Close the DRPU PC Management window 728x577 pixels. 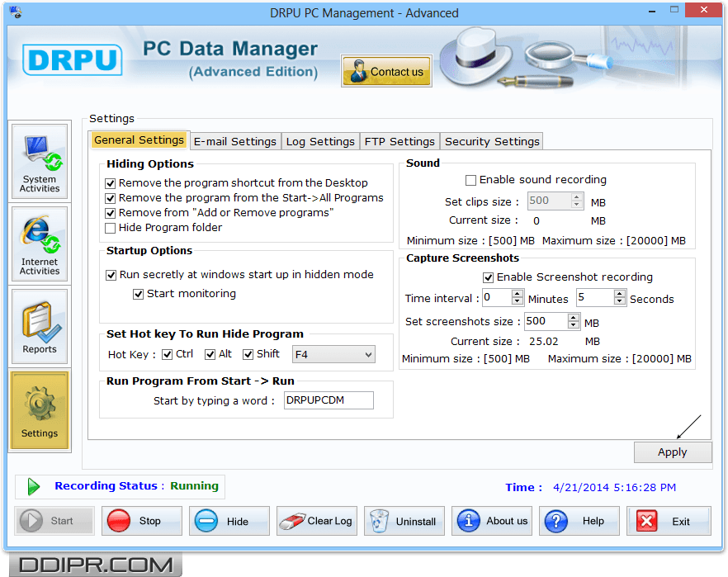(704, 10)
